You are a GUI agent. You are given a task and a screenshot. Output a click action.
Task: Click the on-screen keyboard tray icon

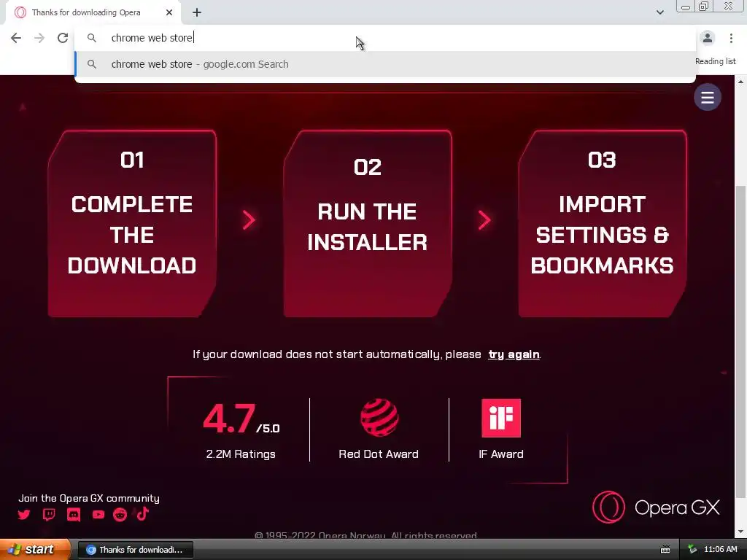point(665,550)
